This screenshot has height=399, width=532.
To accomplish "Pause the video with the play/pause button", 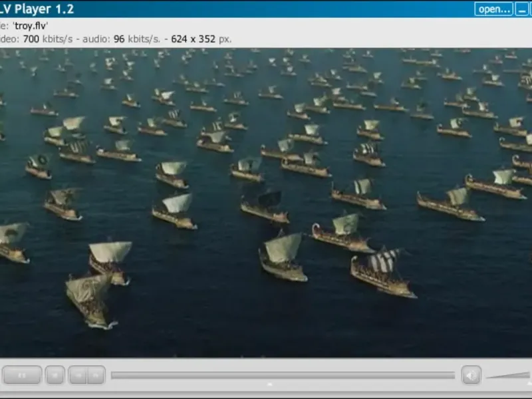I will [x=22, y=375].
